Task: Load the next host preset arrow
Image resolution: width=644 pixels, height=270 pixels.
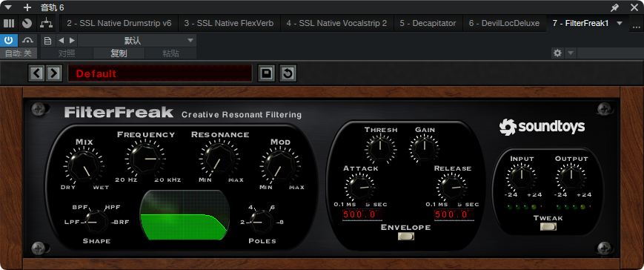Action: [72, 40]
